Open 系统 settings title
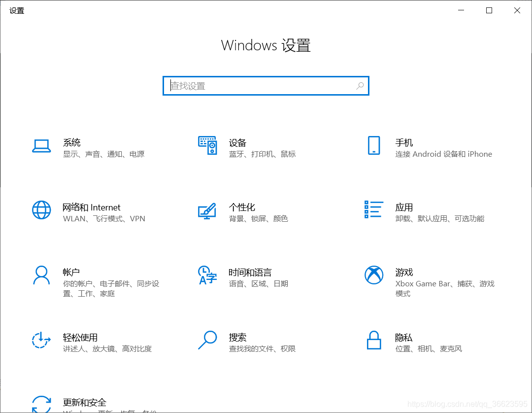Screen dimensions: 532x413 pos(71,142)
